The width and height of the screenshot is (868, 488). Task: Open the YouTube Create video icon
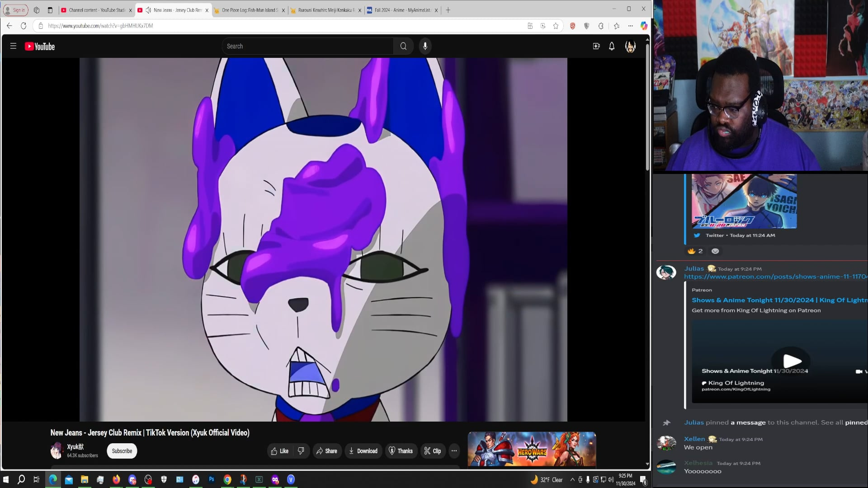[x=596, y=46]
